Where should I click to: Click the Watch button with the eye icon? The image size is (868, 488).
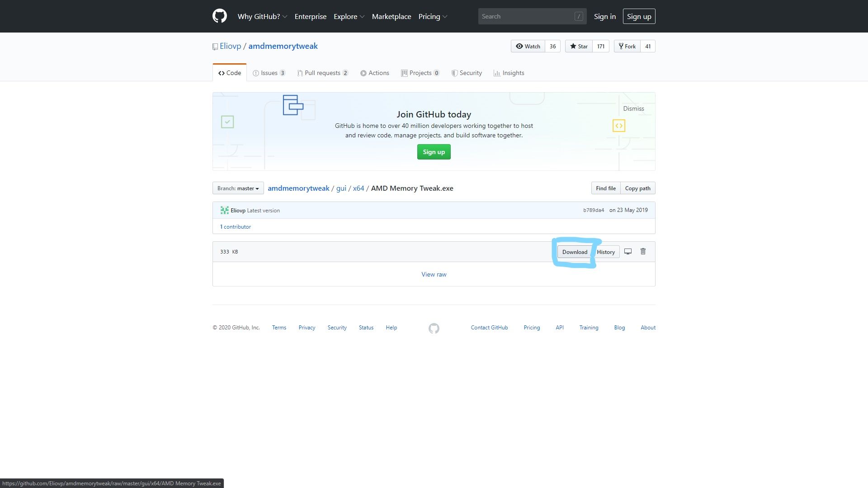click(x=528, y=46)
